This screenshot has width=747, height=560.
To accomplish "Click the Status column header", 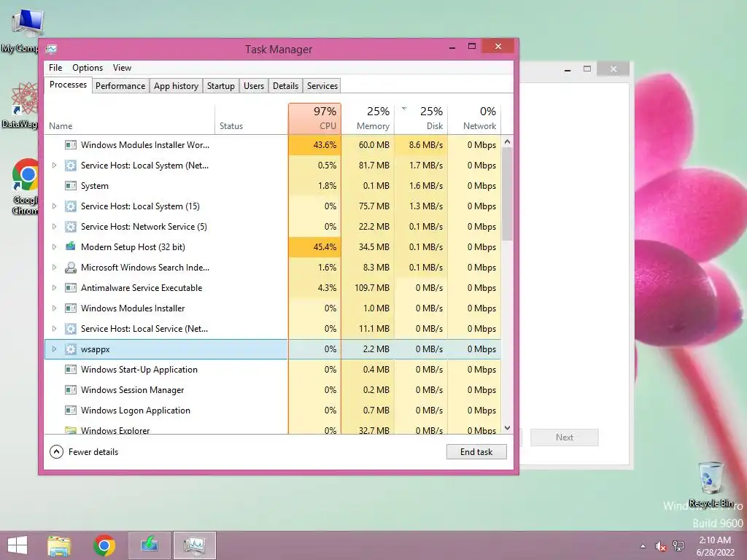I will [252, 119].
